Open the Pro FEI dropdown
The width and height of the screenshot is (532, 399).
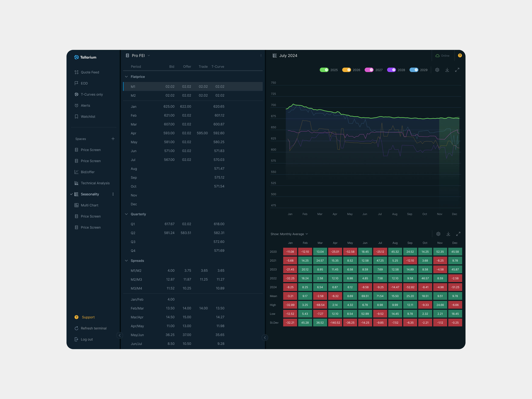point(149,56)
